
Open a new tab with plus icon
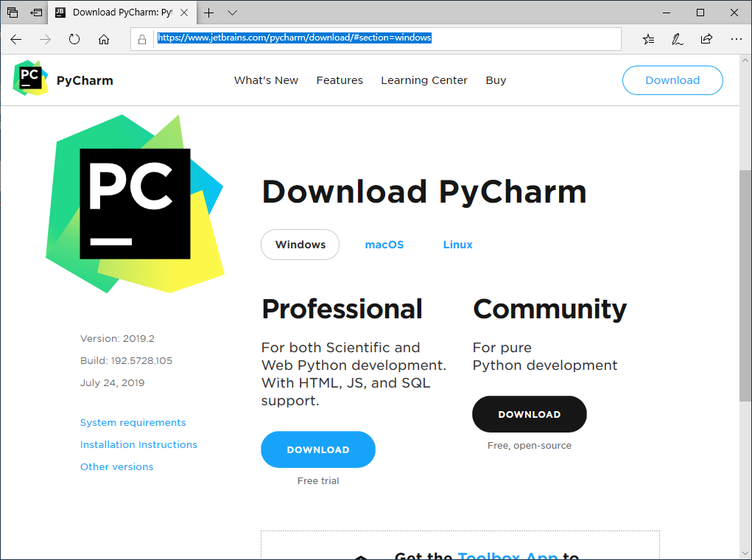coord(208,13)
